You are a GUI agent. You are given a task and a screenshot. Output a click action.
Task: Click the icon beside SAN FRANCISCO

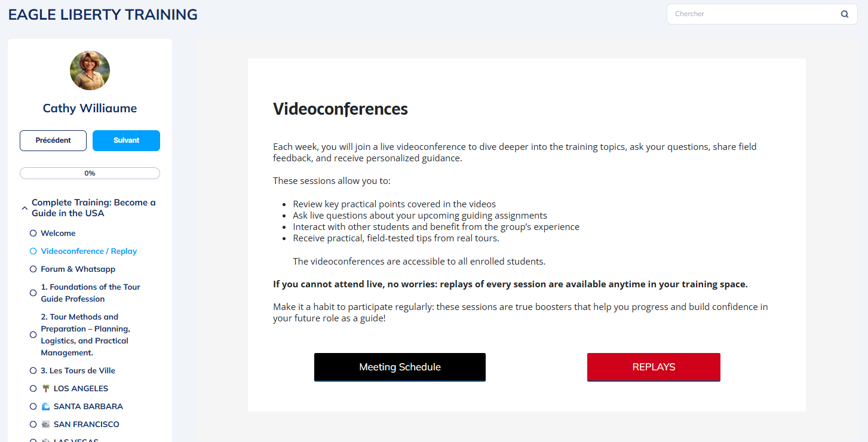click(46, 425)
